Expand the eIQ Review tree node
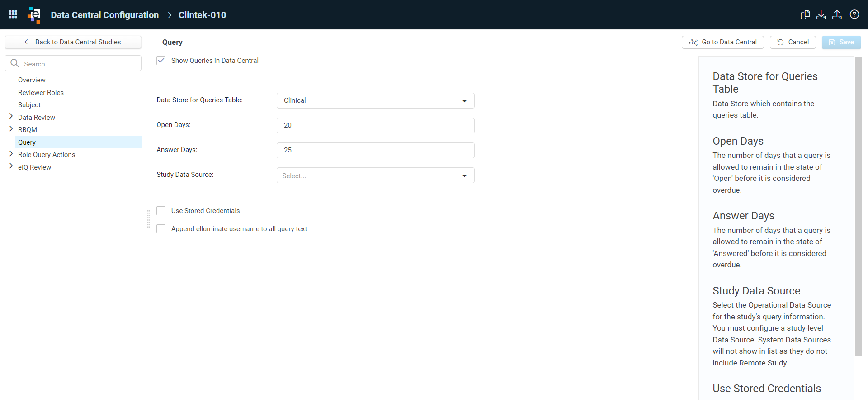The image size is (868, 408). click(x=11, y=166)
